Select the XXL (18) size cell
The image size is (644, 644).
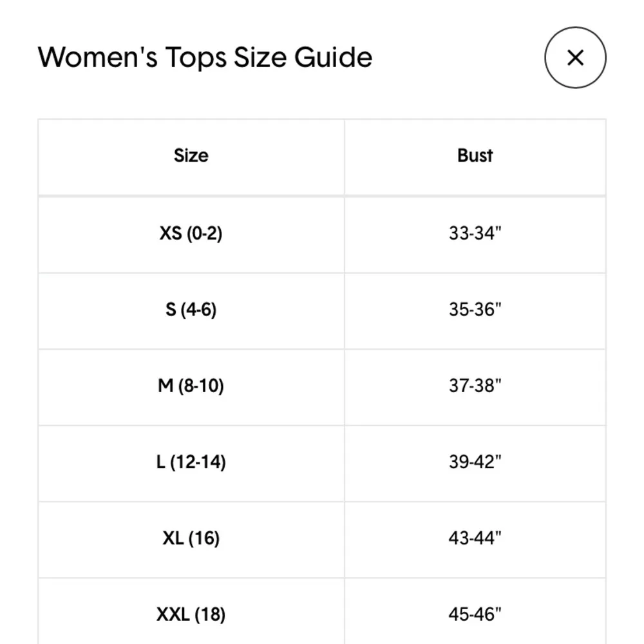coord(191,614)
